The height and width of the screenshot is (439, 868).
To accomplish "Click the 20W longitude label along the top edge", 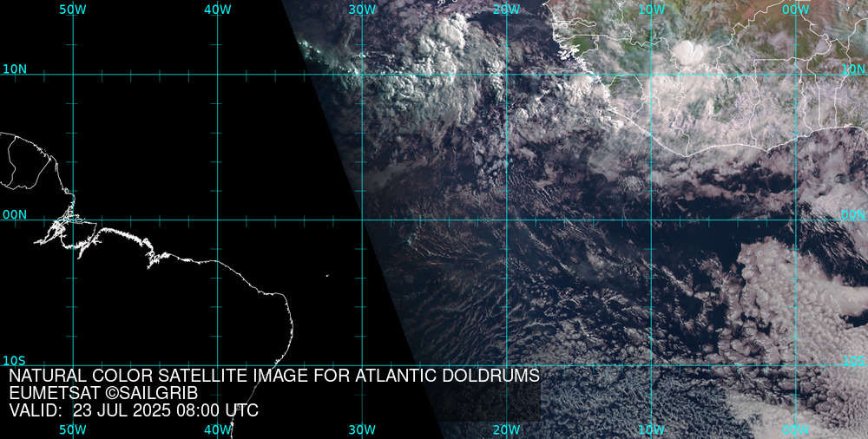I will click(507, 10).
